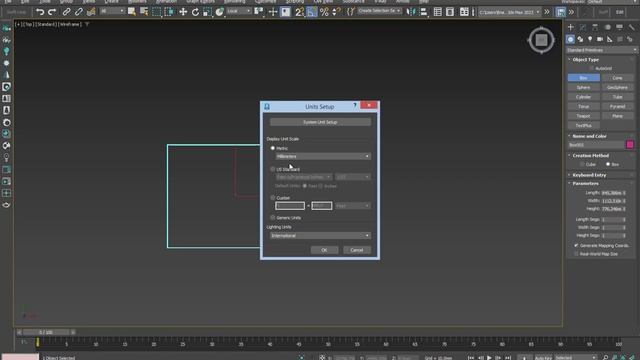Click the Play Animation button

point(489,358)
